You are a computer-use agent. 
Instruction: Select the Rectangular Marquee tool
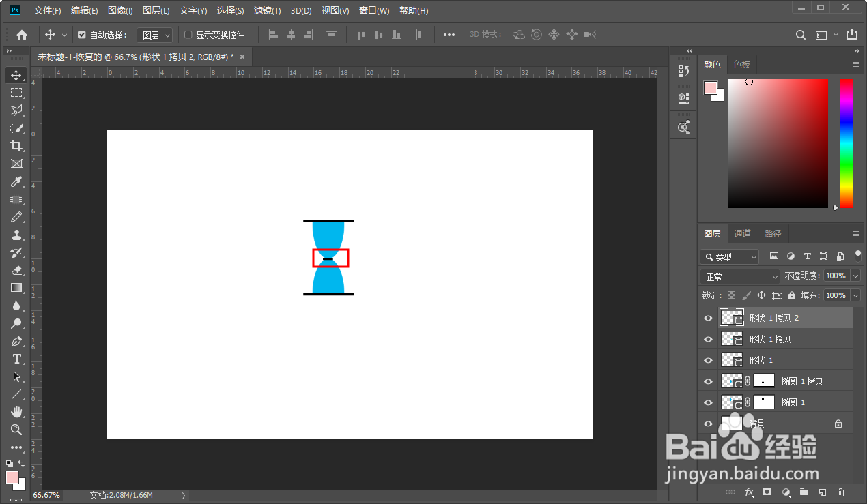pyautogui.click(x=16, y=93)
